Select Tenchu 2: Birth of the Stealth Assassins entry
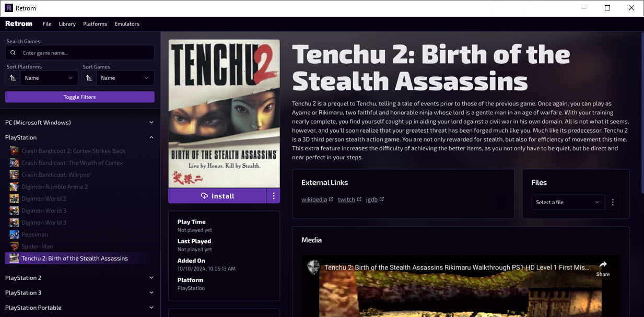The width and height of the screenshot is (644, 317). pos(80,259)
